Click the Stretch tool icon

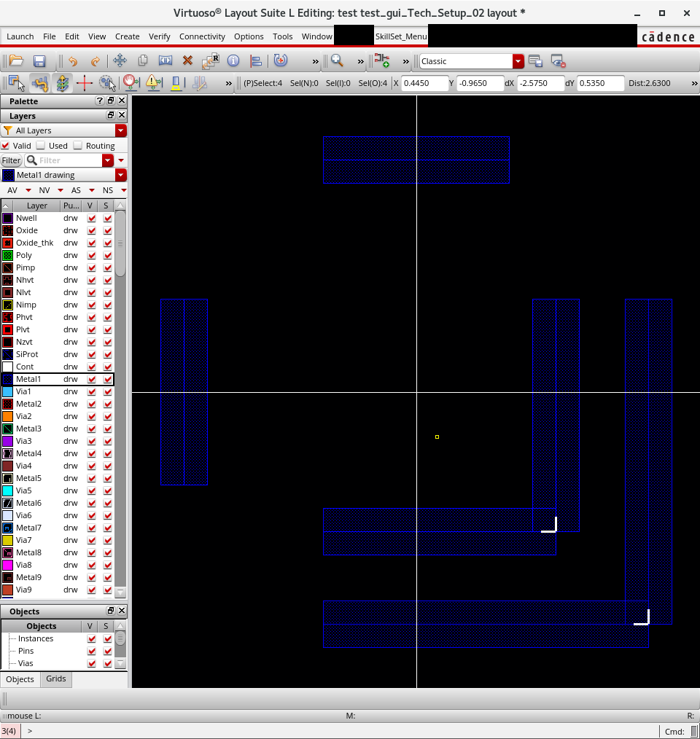[x=166, y=61]
